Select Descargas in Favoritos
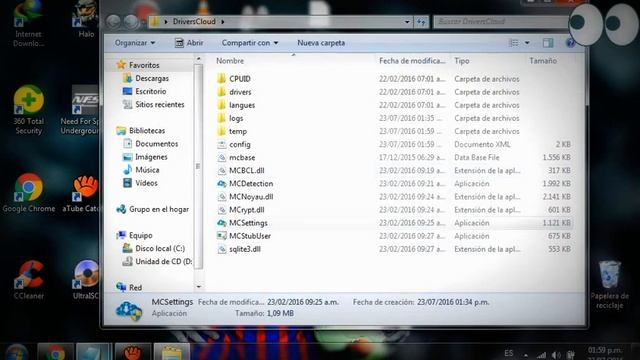The height and width of the screenshot is (360, 640). 146,78
